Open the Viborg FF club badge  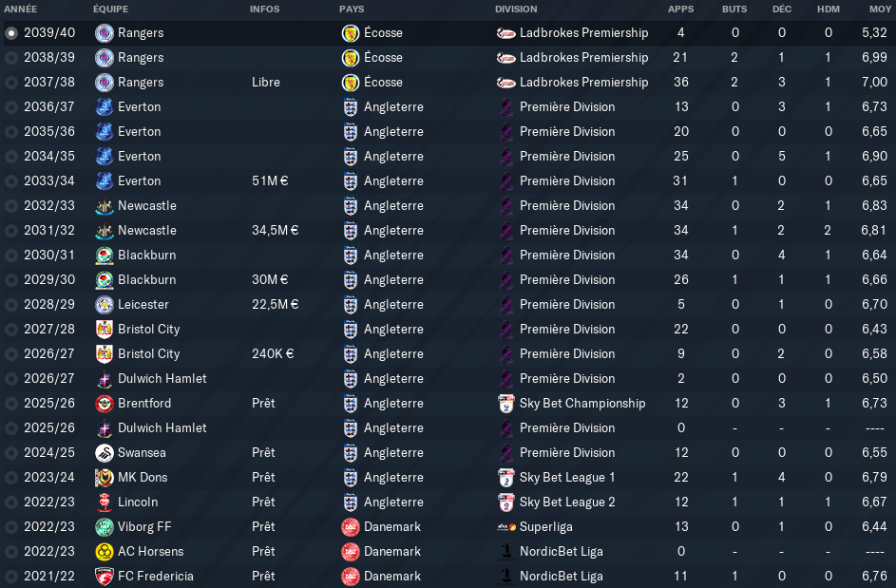[104, 527]
